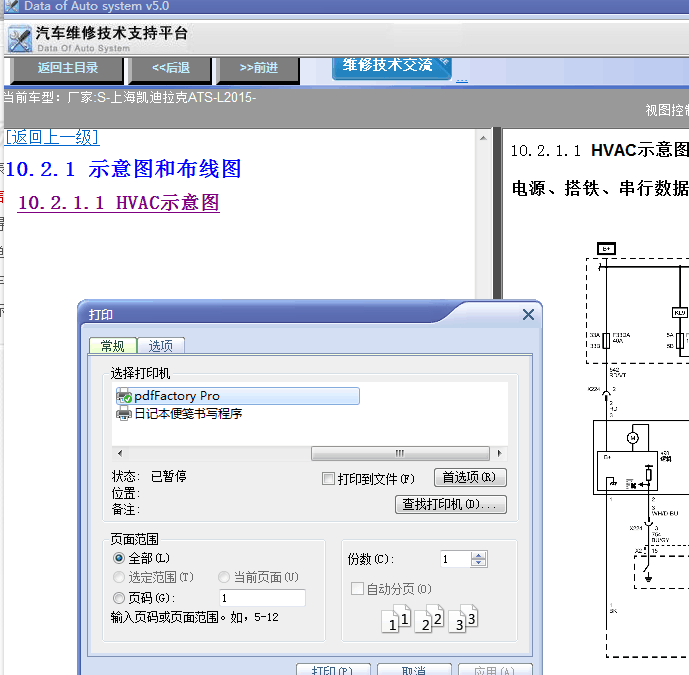Click the 10.2.1 示意图和布线图 heading
The image size is (689, 675).
123,169
